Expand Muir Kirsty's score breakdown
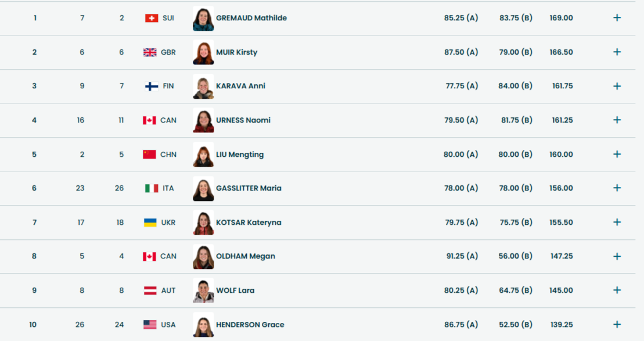The width and height of the screenshot is (644, 341). [617, 52]
